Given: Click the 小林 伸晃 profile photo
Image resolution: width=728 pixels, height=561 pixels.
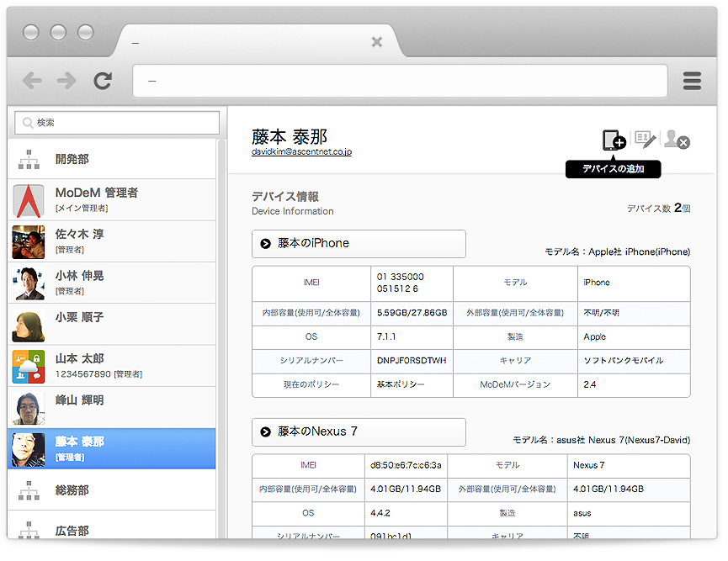Looking at the screenshot, I should click(x=29, y=283).
